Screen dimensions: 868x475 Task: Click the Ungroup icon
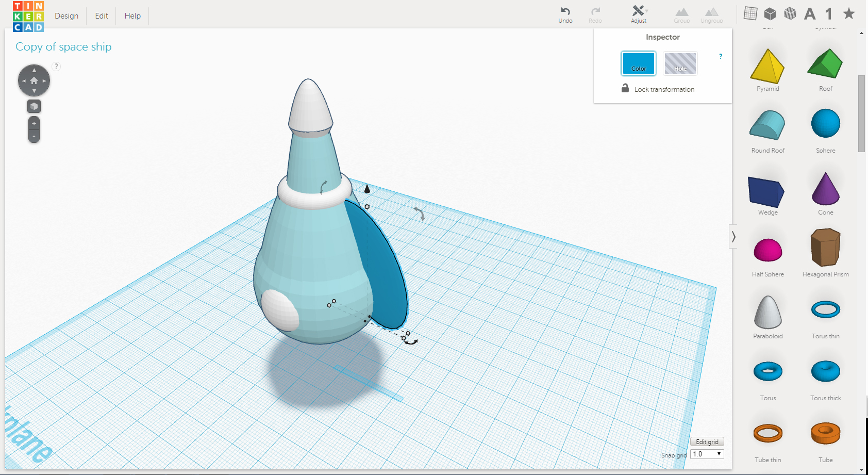click(x=711, y=14)
